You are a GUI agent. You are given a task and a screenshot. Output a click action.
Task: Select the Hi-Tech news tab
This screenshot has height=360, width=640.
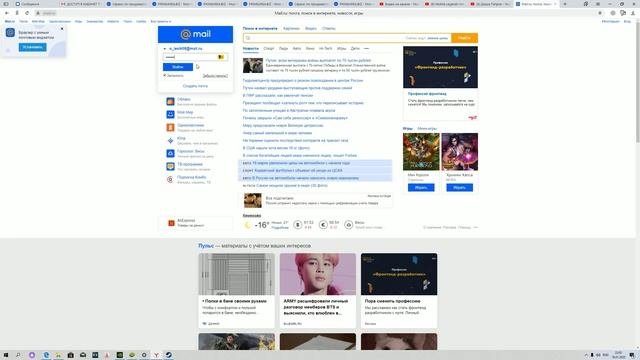(325, 49)
